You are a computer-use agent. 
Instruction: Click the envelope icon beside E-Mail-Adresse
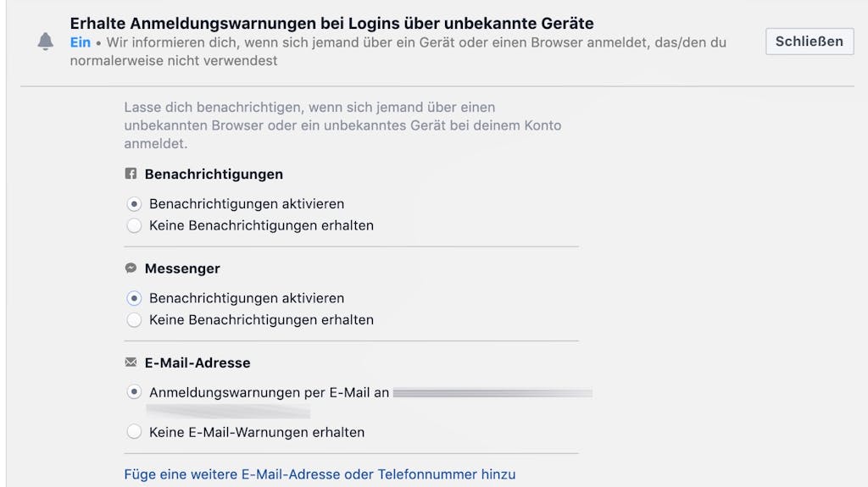click(131, 362)
